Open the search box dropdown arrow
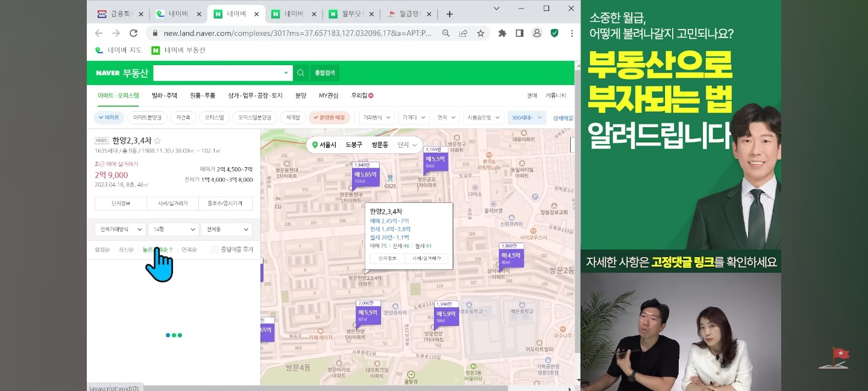The height and width of the screenshot is (391, 868). [286, 73]
